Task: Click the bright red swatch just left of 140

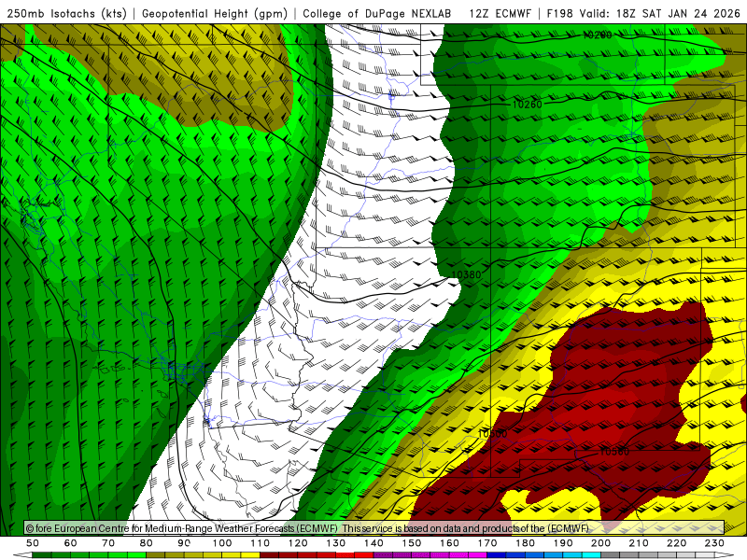Action: (364, 554)
